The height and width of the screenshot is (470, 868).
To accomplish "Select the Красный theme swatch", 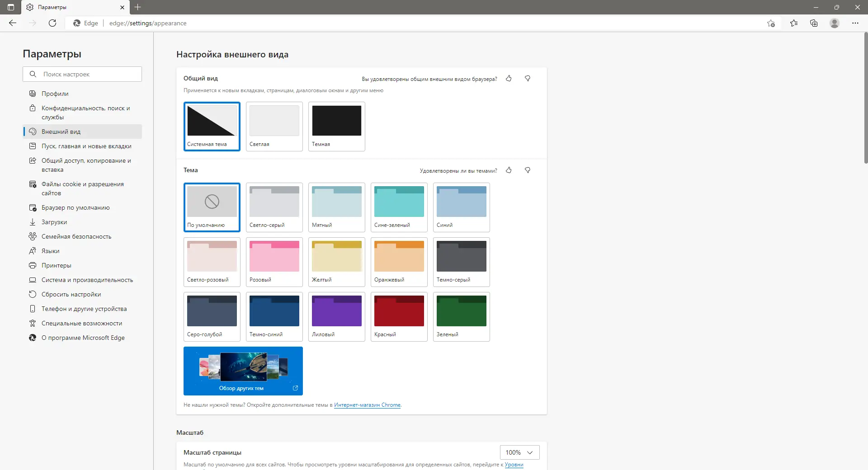I will point(399,316).
